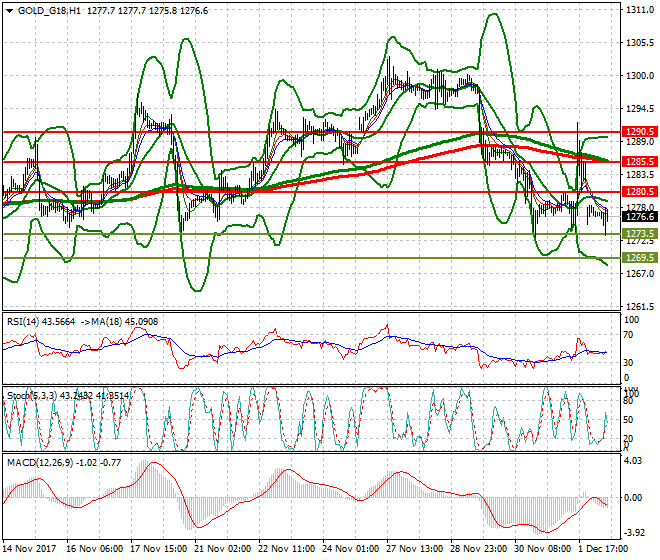The height and width of the screenshot is (560, 660).
Task: Click the 24 Nov 01:00 time axis label
Action: (351, 549)
